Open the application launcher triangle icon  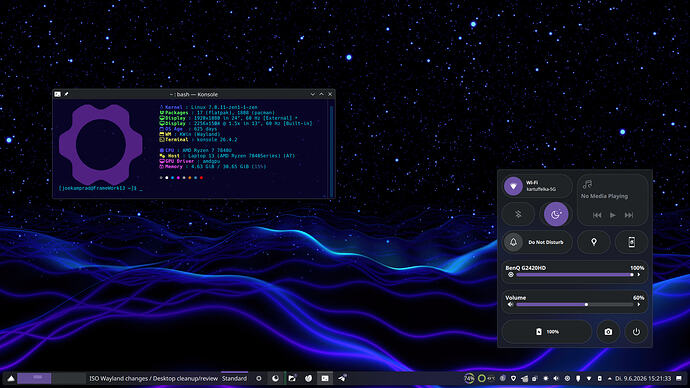coord(11,378)
